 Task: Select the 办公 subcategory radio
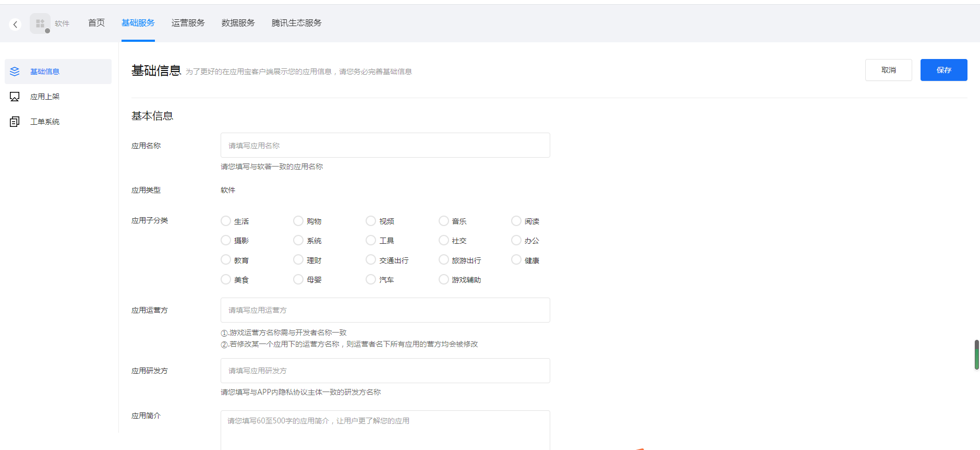point(516,240)
